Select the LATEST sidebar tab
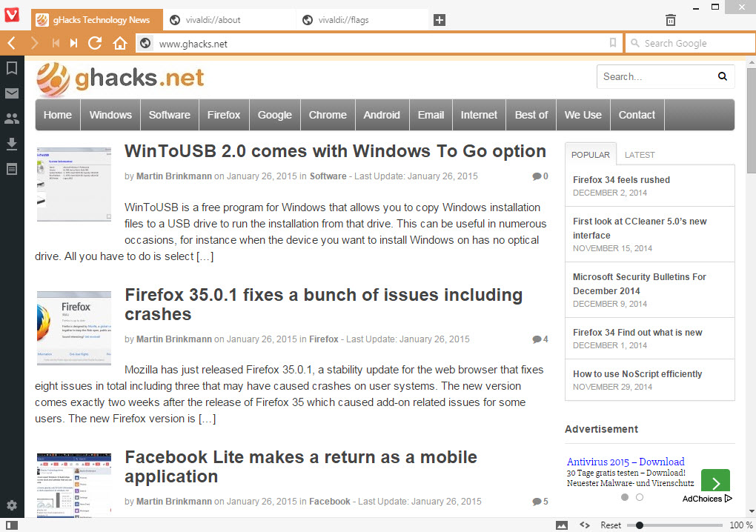 pos(640,155)
